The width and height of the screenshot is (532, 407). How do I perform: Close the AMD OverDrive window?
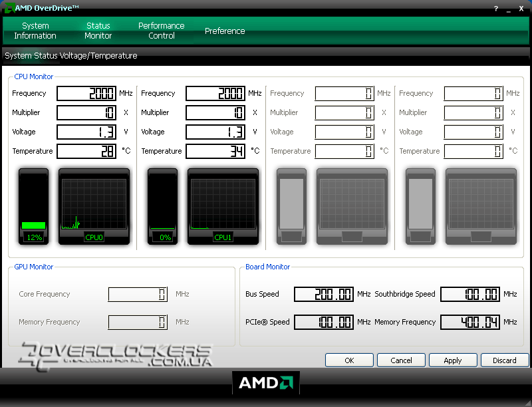click(x=521, y=9)
